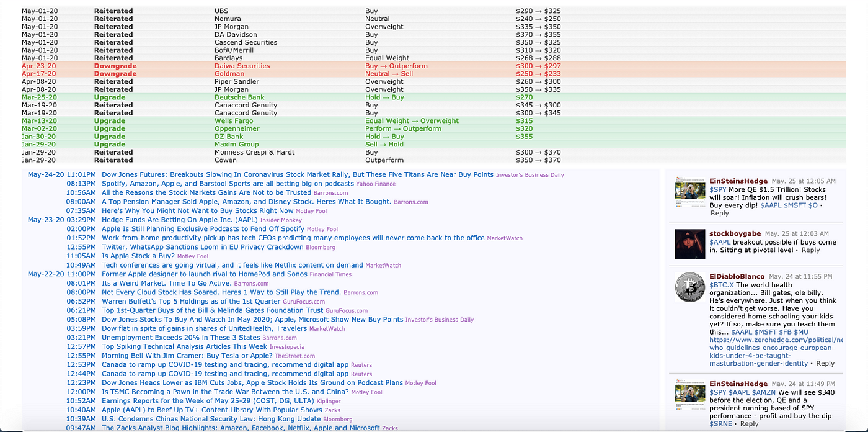Image resolution: width=868 pixels, height=432 pixels.
Task: Select the Barclays Equal Weight row
Action: tap(434, 58)
